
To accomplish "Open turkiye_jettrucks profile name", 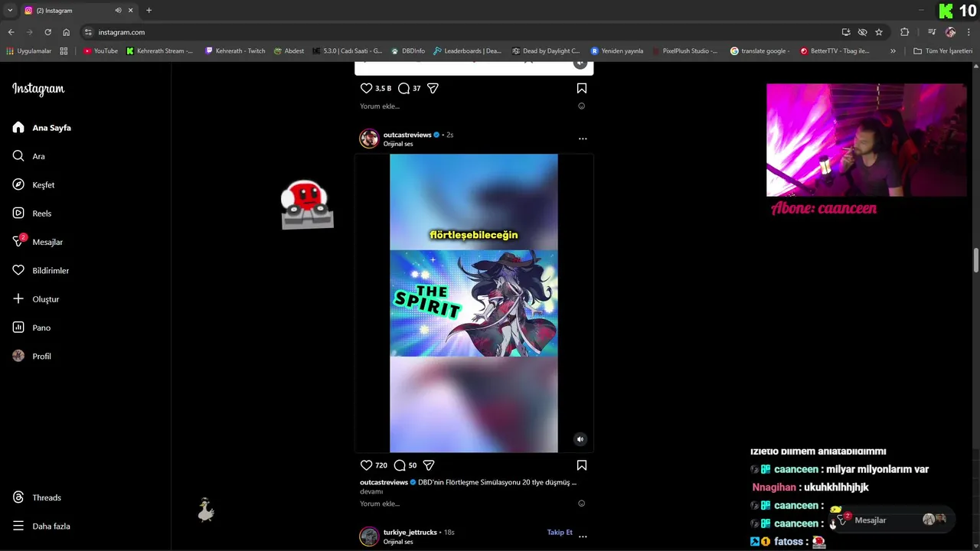I will coord(410,532).
